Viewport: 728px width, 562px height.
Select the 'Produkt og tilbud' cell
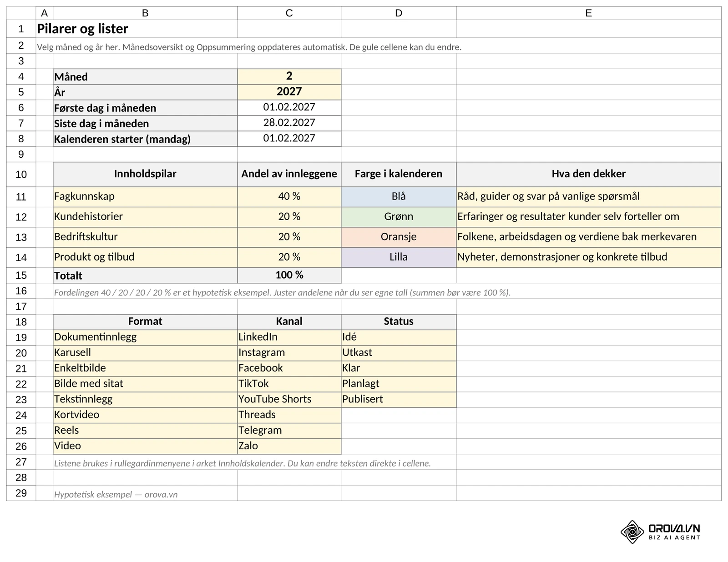(145, 257)
